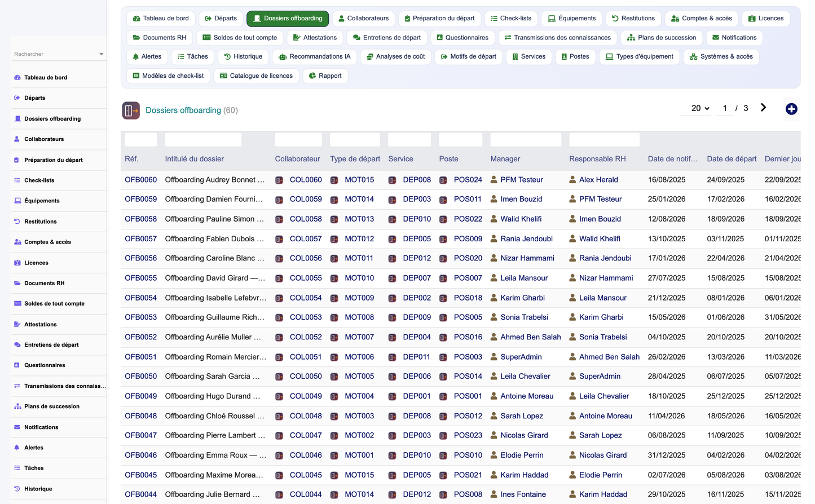Open Soldes de tout compte in sidebar

pyautogui.click(x=54, y=304)
